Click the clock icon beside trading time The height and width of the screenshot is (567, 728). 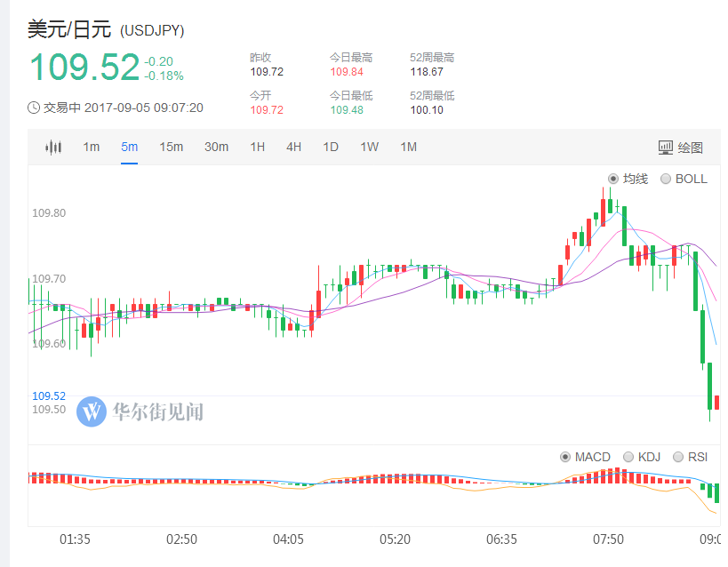34,108
